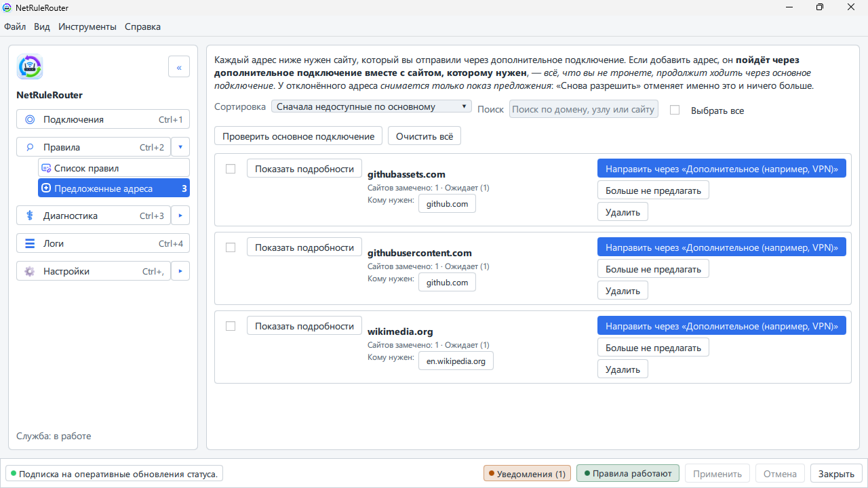Screen dimensions: 868x488
Task: Click Проверить основное подключение button
Action: point(298,136)
